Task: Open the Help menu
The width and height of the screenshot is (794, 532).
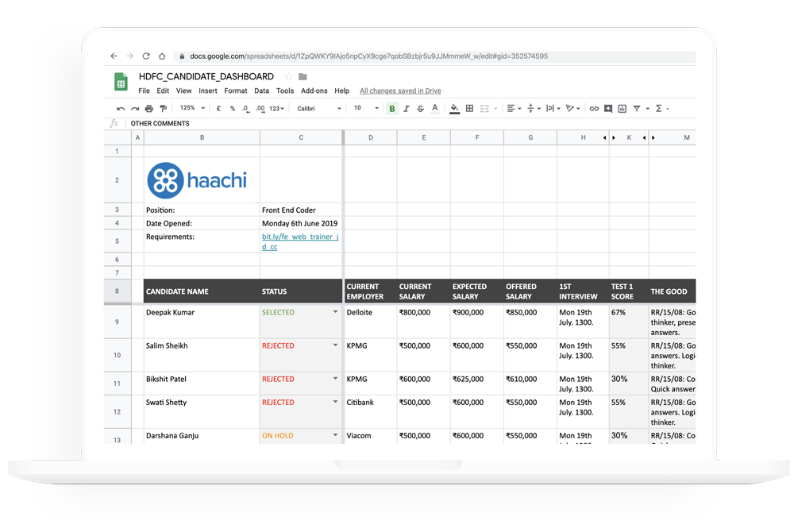Action: pos(341,91)
